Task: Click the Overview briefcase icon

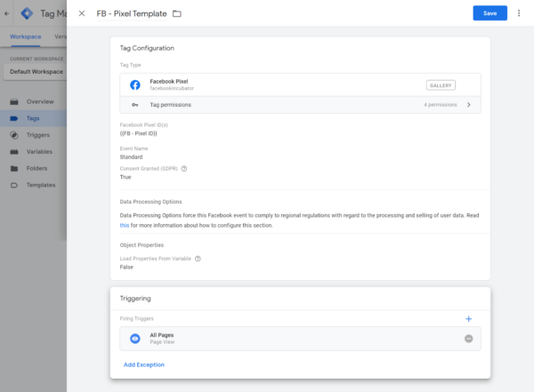Action: click(14, 101)
